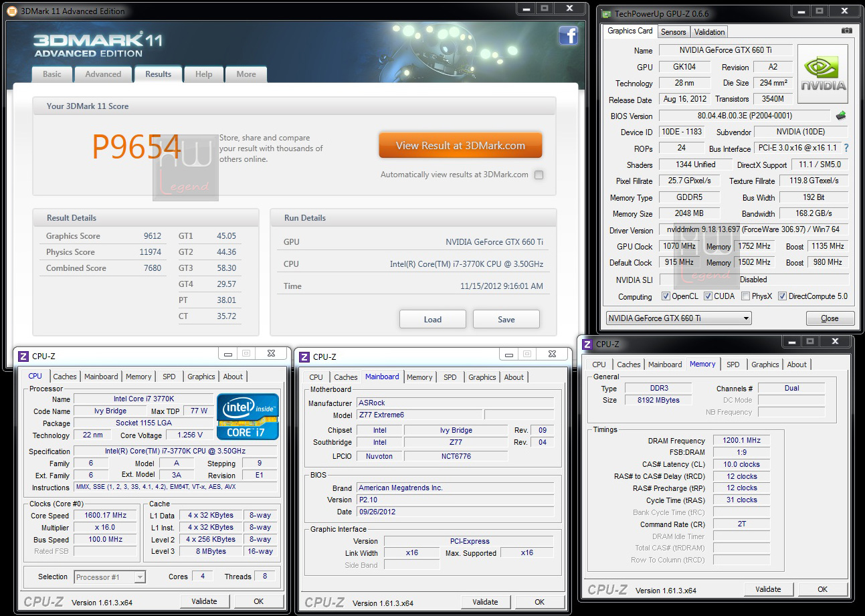Open the Processor #1 selection dropdown
The width and height of the screenshot is (865, 616).
[x=110, y=577]
